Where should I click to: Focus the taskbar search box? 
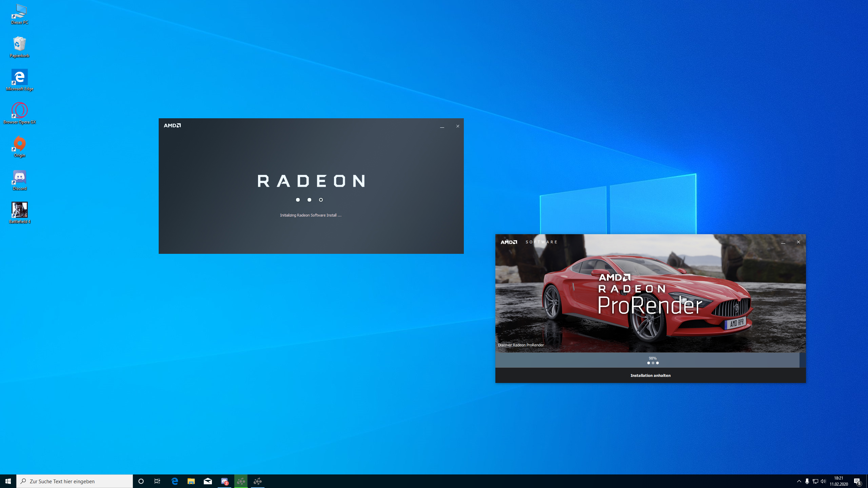(75, 481)
